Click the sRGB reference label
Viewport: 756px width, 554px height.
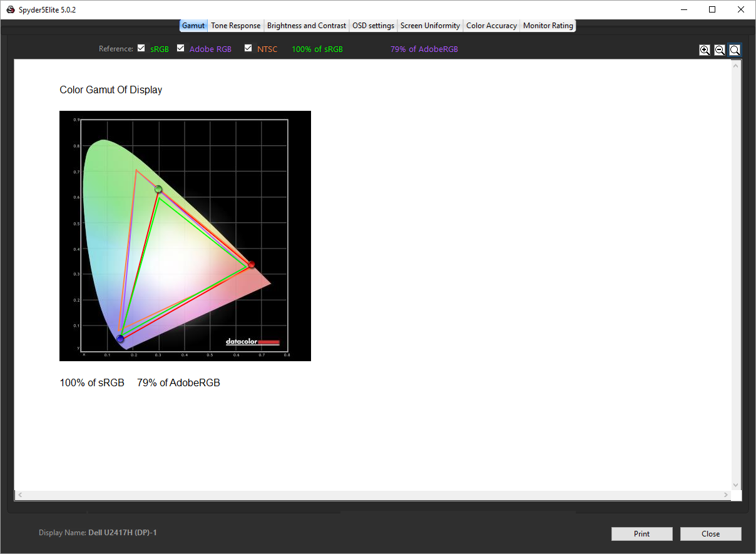160,49
